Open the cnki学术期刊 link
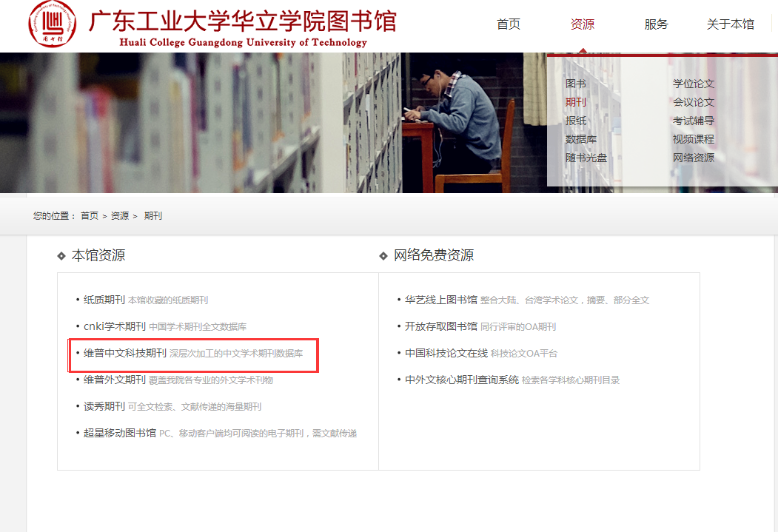 point(115,326)
